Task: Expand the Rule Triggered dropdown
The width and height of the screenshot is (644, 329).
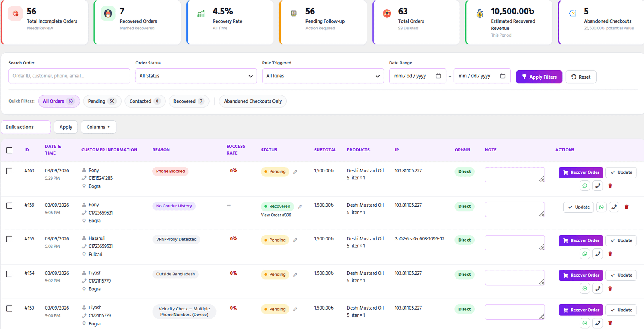Action: pyautogui.click(x=323, y=76)
